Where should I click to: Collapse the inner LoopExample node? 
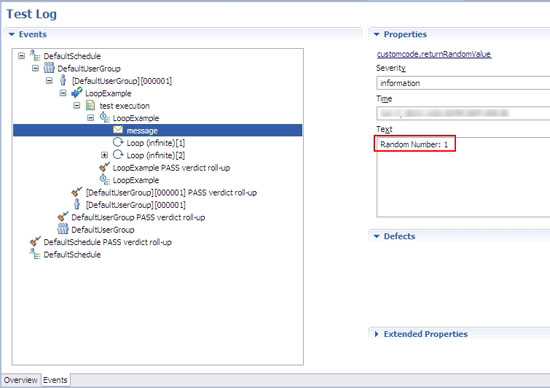click(90, 118)
